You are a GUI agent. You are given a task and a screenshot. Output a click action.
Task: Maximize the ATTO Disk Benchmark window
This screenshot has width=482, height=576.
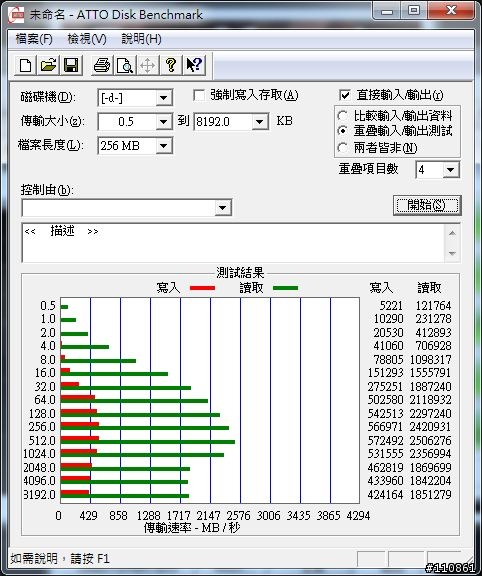tap(414, 11)
